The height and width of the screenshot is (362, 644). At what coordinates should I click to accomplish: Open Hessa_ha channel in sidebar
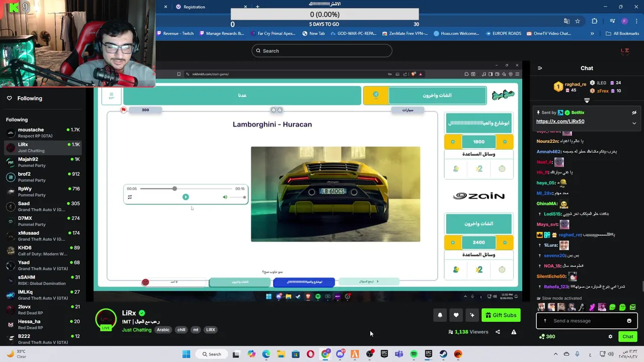43,324
